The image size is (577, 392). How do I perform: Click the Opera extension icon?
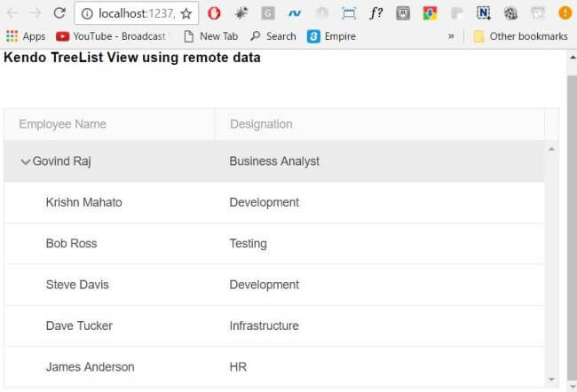tap(215, 13)
